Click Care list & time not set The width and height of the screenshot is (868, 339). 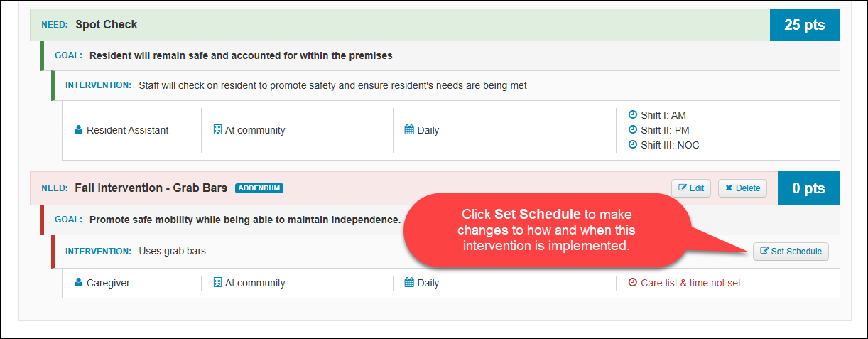pyautogui.click(x=690, y=283)
